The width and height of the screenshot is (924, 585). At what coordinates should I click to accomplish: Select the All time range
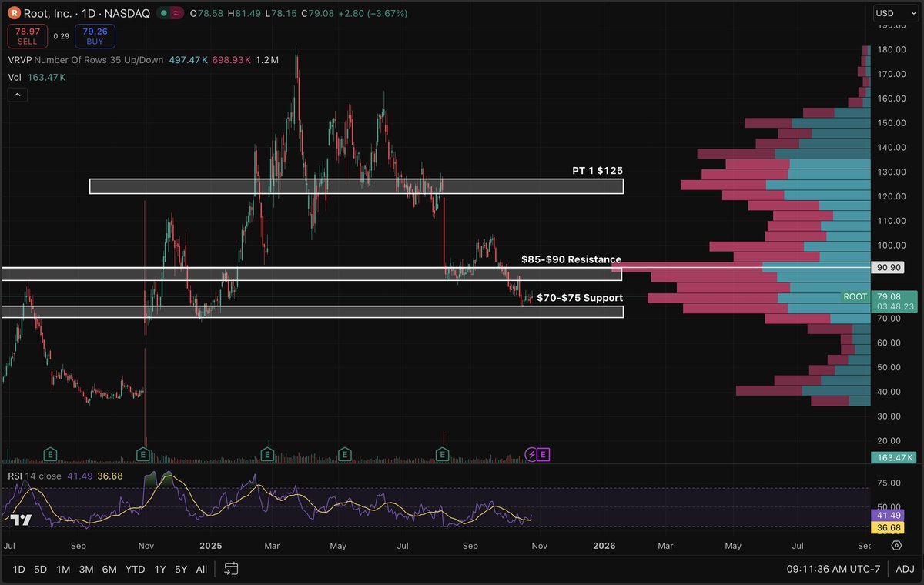tap(201, 569)
